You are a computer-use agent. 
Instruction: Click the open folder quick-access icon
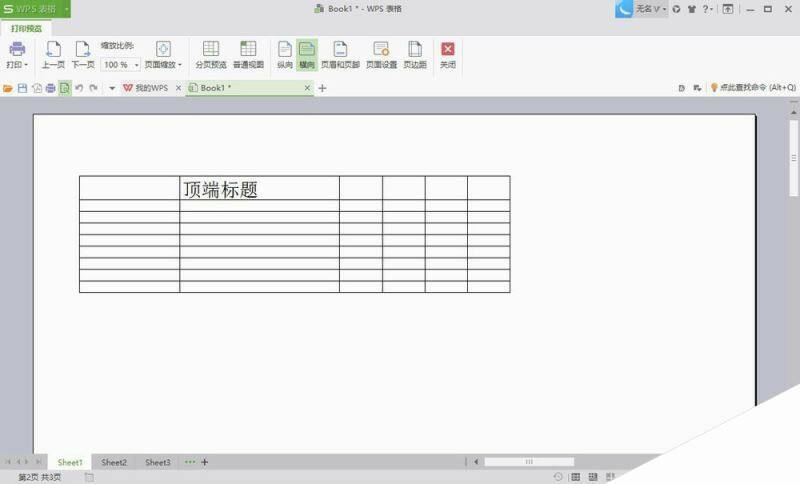(x=8, y=88)
